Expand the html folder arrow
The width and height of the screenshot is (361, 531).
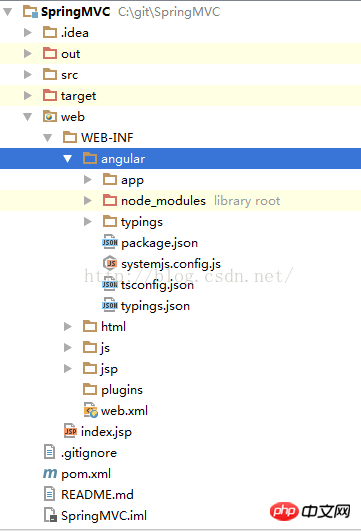click(x=68, y=326)
